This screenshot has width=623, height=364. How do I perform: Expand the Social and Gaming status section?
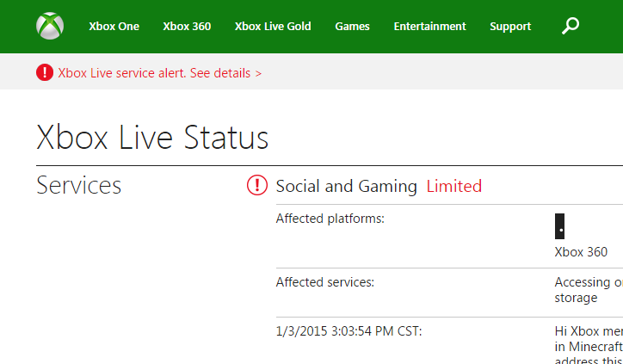point(346,186)
